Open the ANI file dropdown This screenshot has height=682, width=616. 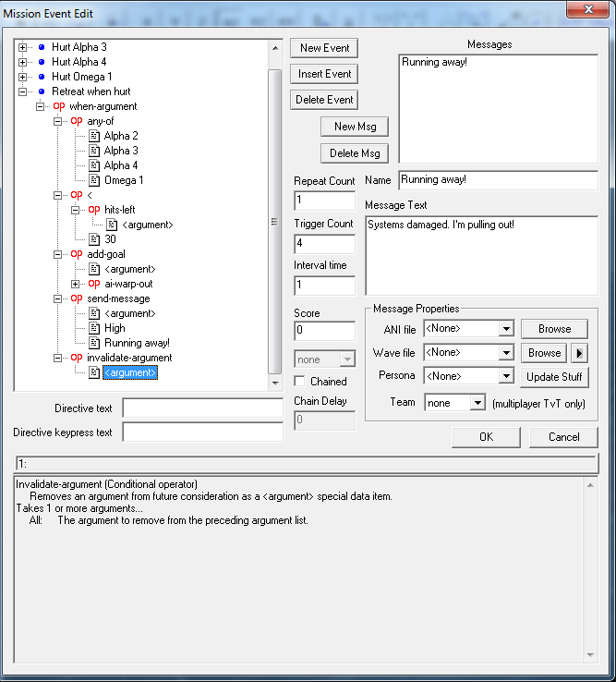pyautogui.click(x=504, y=328)
